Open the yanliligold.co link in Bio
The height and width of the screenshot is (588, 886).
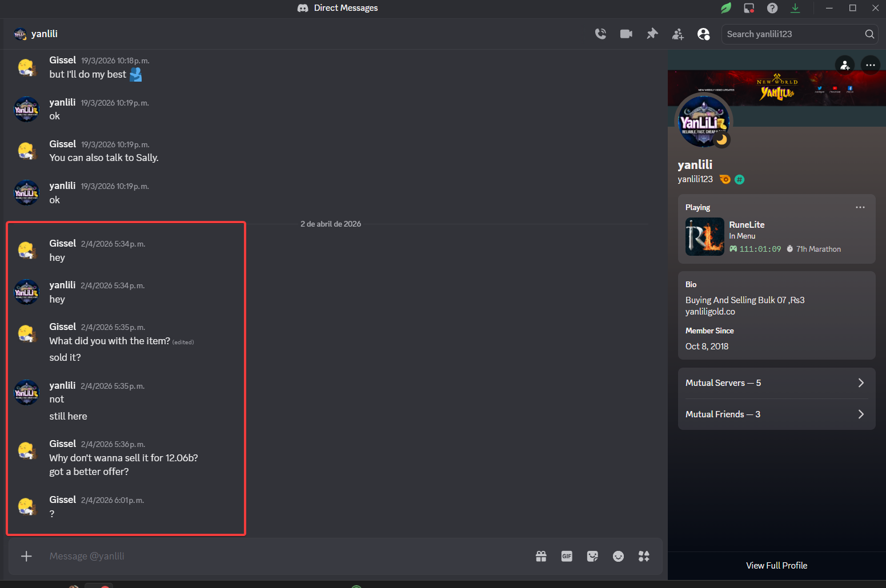pos(710,312)
